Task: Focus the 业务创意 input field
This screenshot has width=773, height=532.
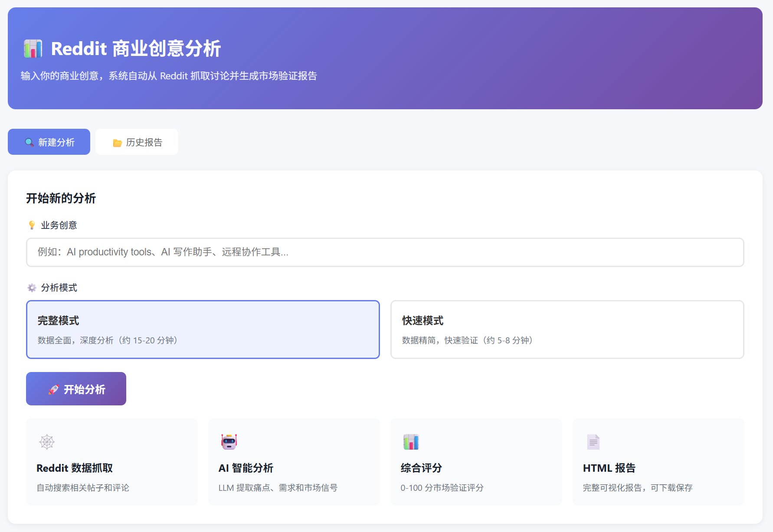Action: pos(385,252)
